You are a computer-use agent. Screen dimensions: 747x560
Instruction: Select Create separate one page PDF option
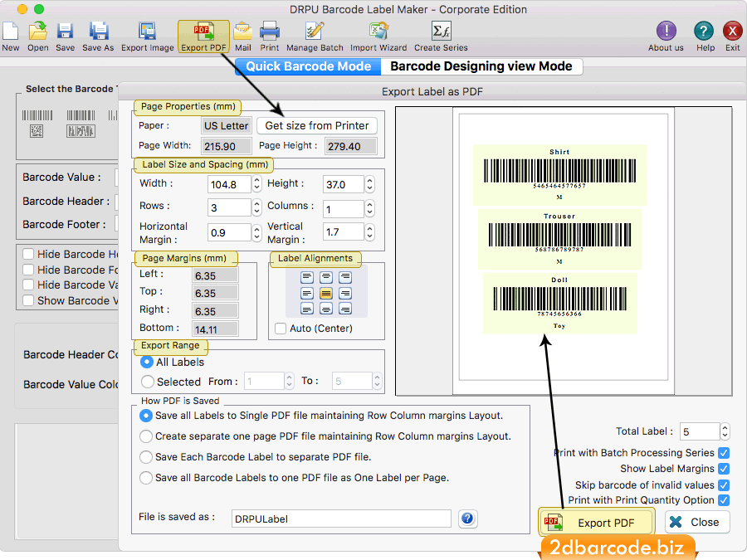pyautogui.click(x=146, y=436)
